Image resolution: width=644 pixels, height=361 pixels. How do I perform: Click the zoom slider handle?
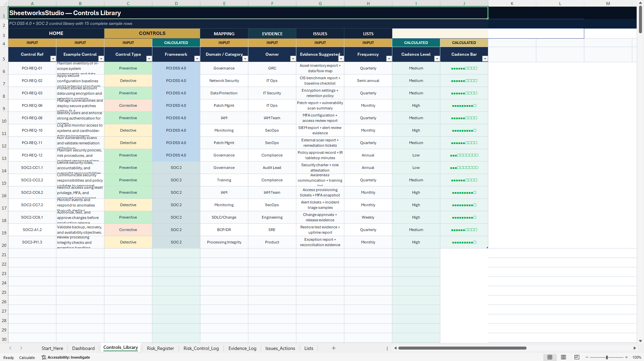(x=607, y=357)
